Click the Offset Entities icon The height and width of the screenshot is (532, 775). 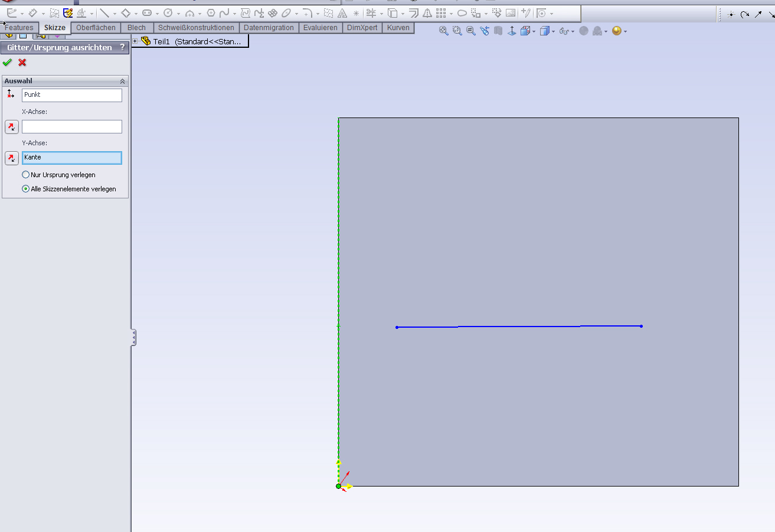pos(414,13)
